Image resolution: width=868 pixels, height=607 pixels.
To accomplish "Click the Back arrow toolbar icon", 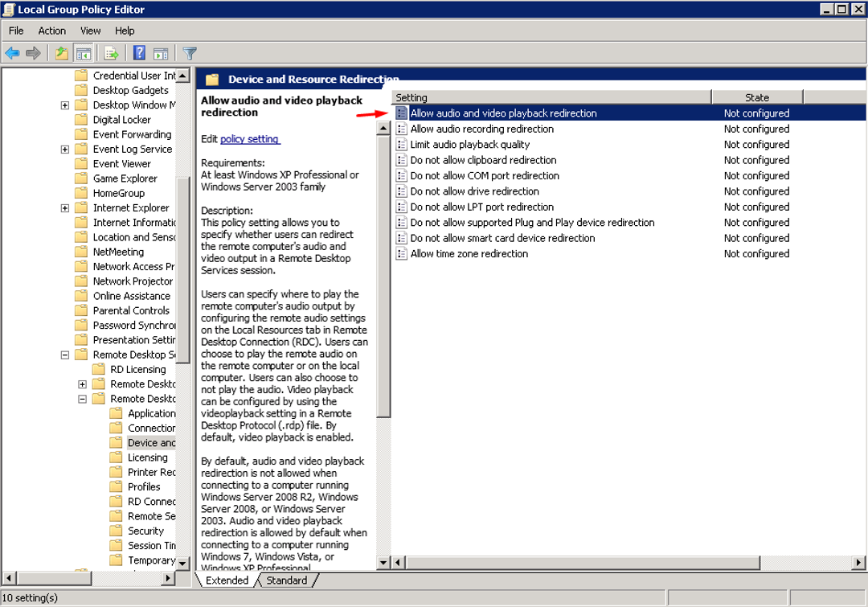I will [x=12, y=54].
